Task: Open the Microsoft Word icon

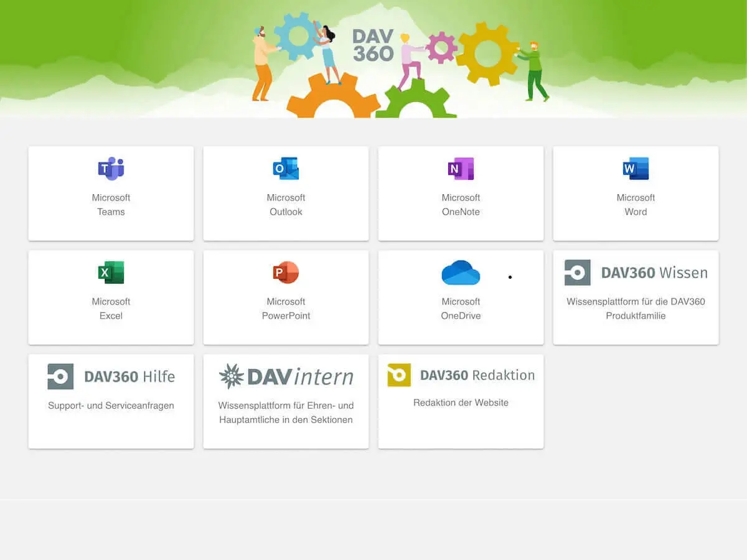Action: pyautogui.click(x=636, y=167)
